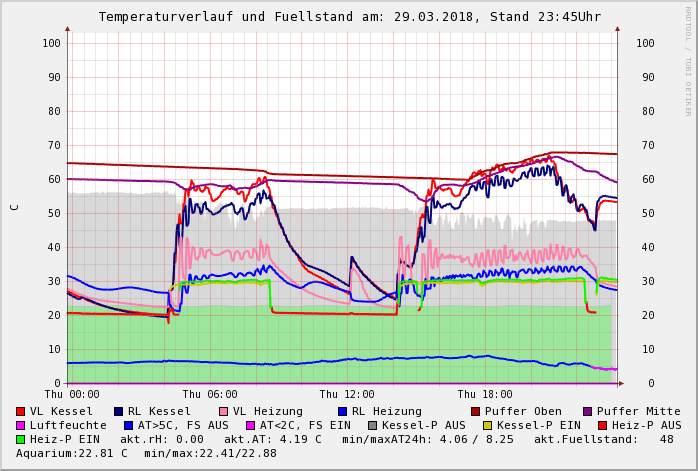Click the purple Puffer Mitte legend swatch
The height and width of the screenshot is (471, 698).
pos(588,411)
